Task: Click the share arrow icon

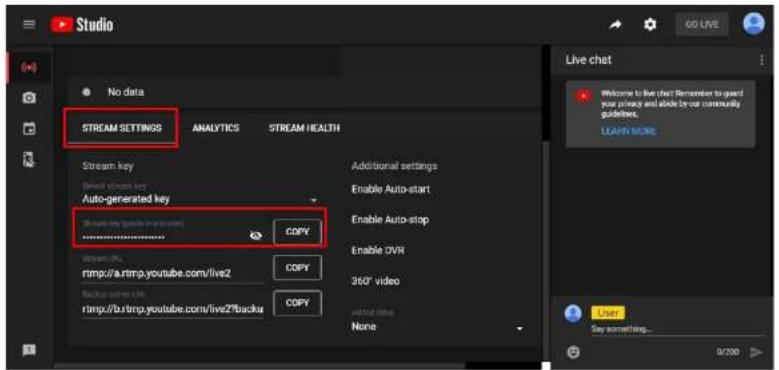Action: 616,24
